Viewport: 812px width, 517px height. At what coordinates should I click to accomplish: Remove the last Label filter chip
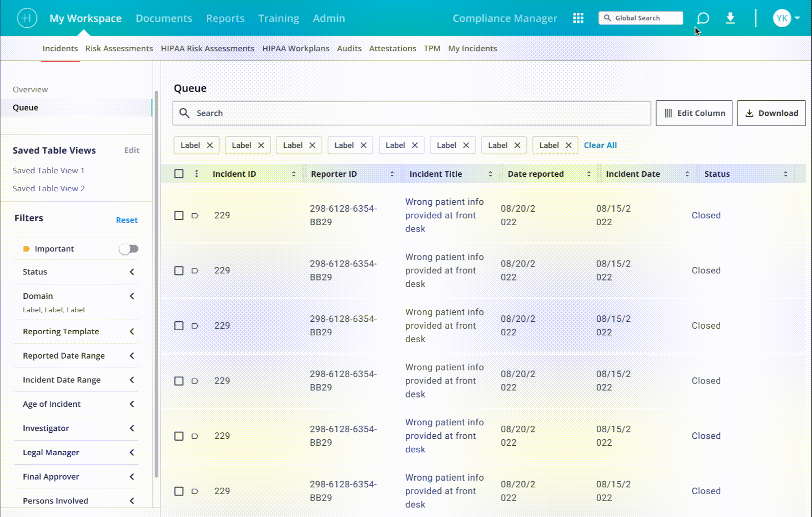point(569,145)
